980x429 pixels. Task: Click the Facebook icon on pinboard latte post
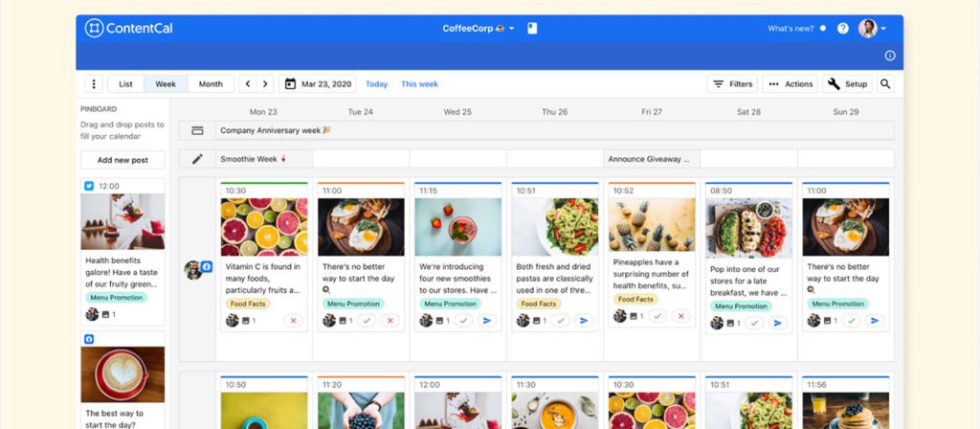[89, 339]
